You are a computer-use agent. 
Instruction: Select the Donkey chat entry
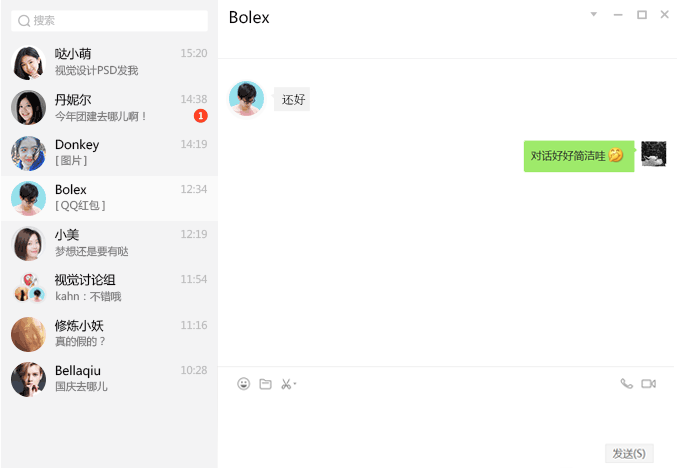[x=109, y=153]
